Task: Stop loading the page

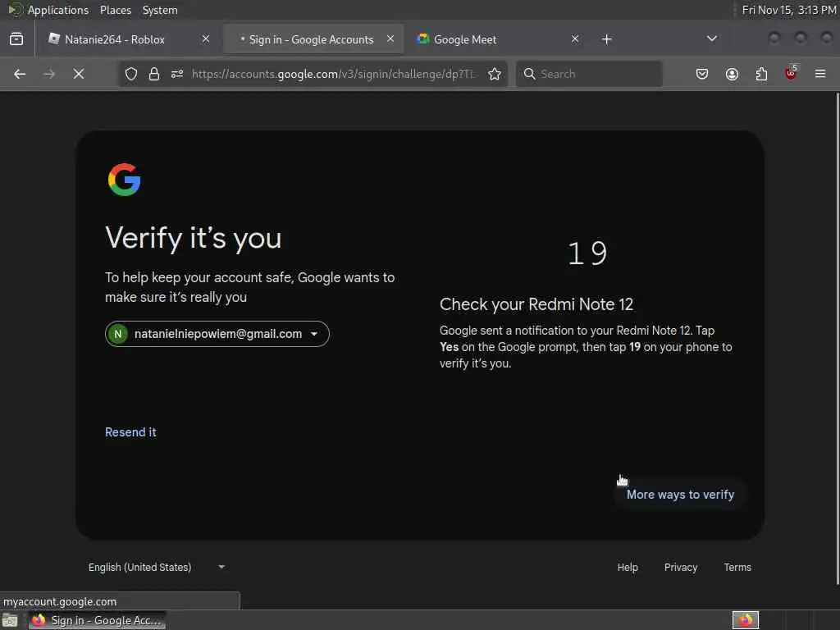Action: [x=79, y=74]
